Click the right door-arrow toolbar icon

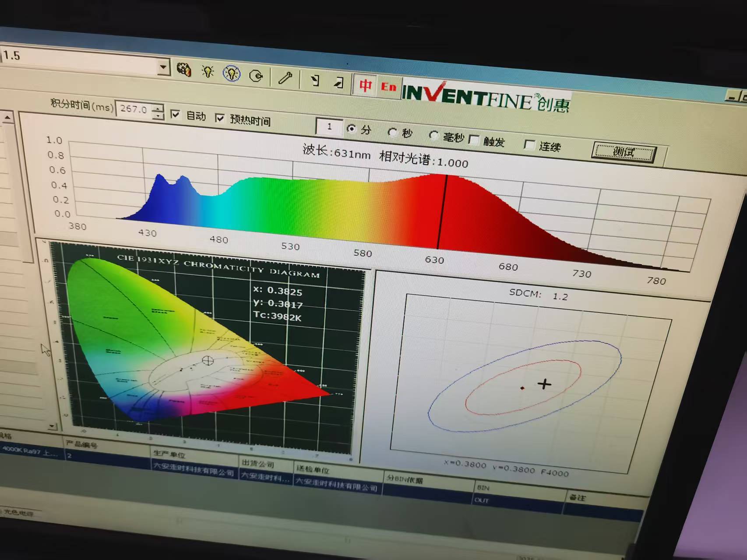coord(338,82)
